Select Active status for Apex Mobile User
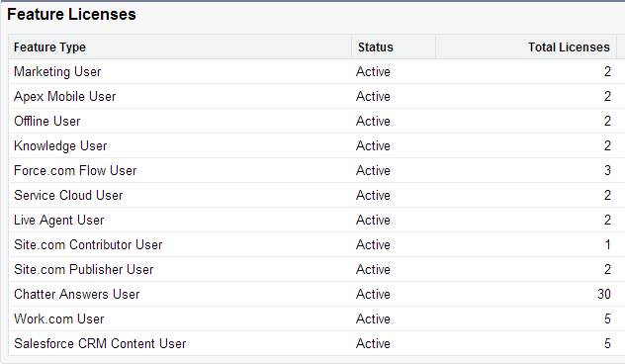 coord(373,97)
